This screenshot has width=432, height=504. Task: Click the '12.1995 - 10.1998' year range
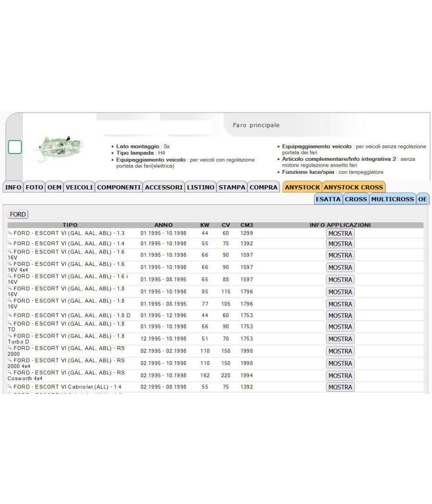point(163,339)
